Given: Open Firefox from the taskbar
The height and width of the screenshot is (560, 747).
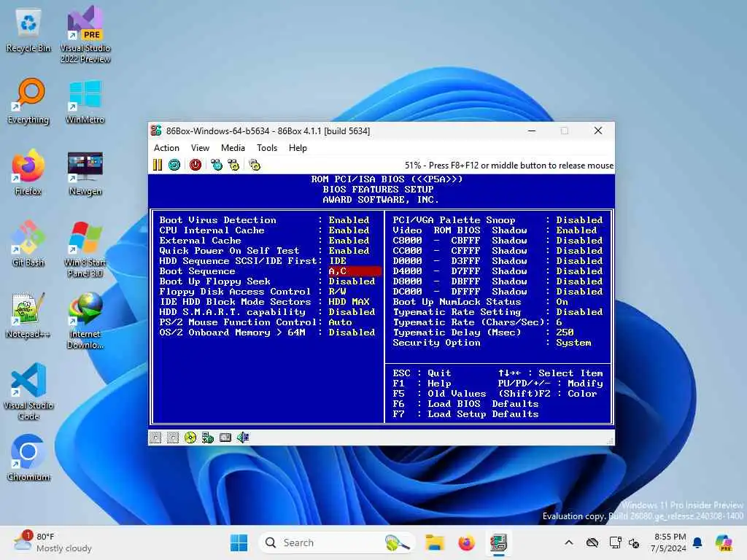Looking at the screenshot, I should 466,542.
